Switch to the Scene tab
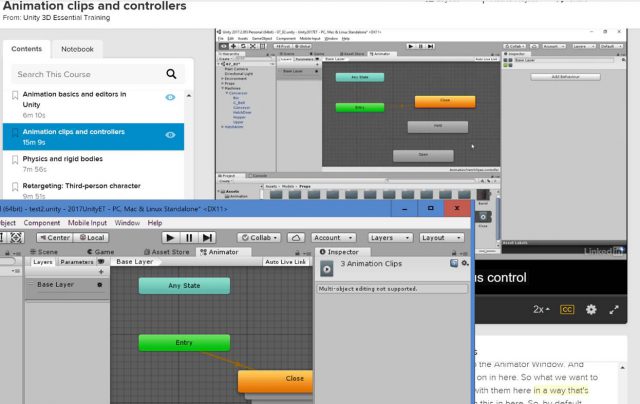640x404 pixels. tap(44, 252)
